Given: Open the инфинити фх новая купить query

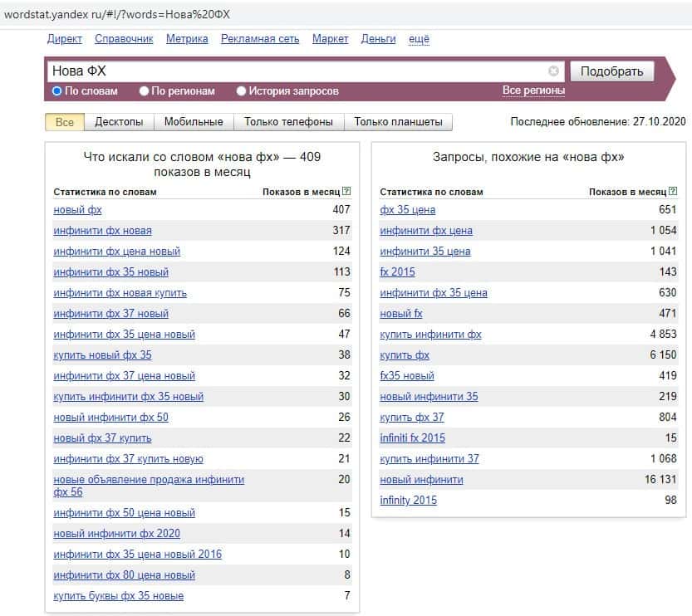Looking at the screenshot, I should [x=120, y=293].
